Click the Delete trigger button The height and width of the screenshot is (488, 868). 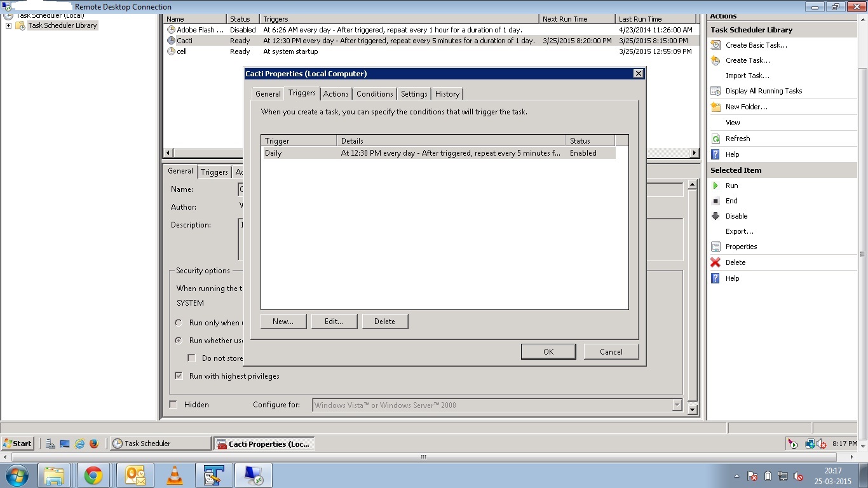tap(385, 322)
